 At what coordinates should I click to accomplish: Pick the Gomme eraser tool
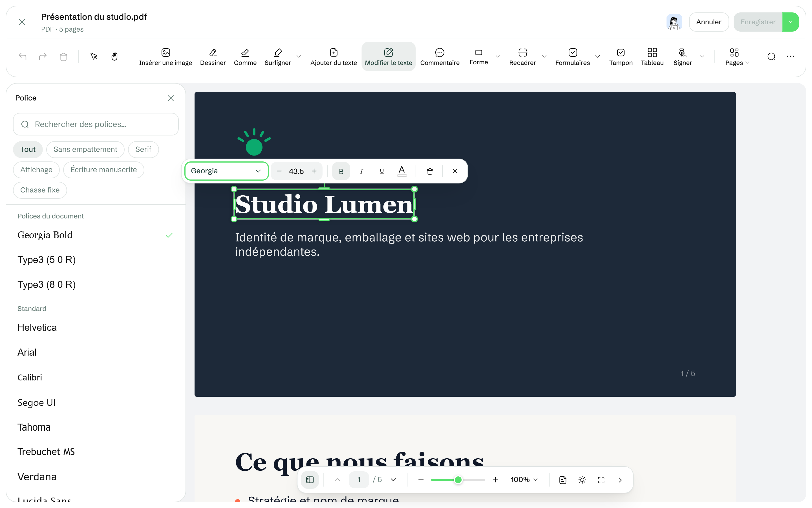tap(245, 56)
